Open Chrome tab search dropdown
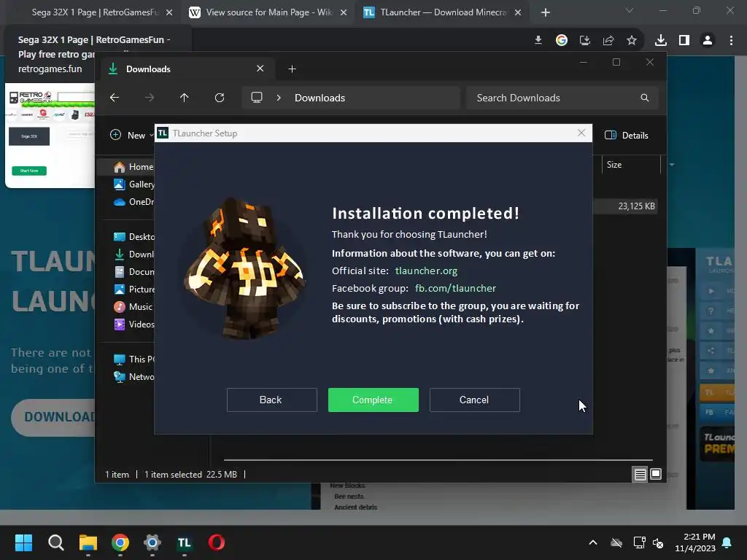This screenshot has width=747, height=560. tap(630, 10)
